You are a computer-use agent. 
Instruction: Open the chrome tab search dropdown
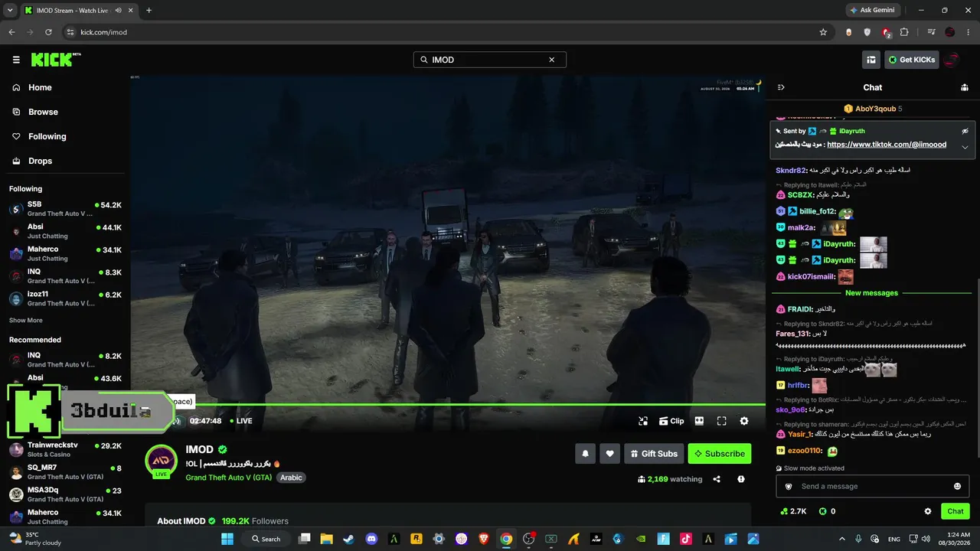pos(10,10)
